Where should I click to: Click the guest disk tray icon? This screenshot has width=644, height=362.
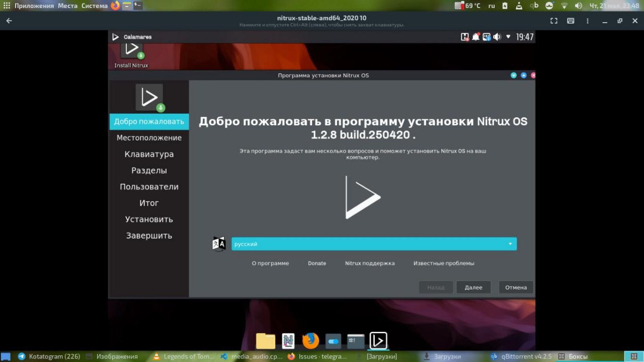[x=465, y=37]
